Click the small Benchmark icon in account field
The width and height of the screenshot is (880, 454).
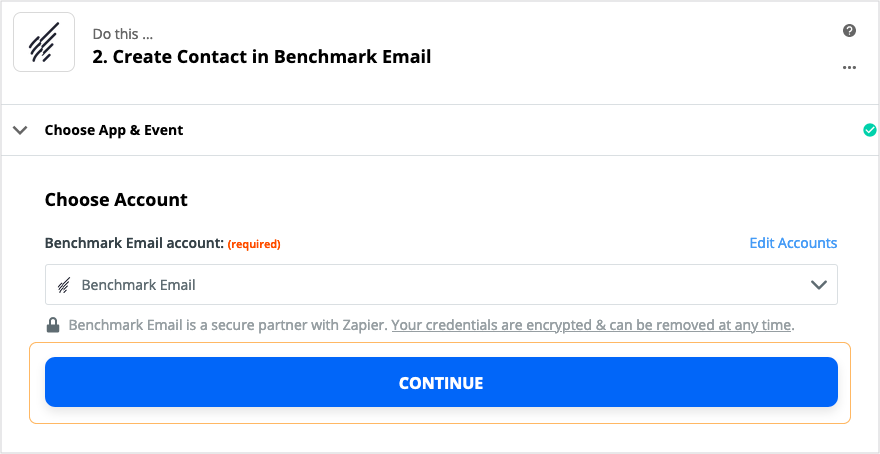coord(64,285)
